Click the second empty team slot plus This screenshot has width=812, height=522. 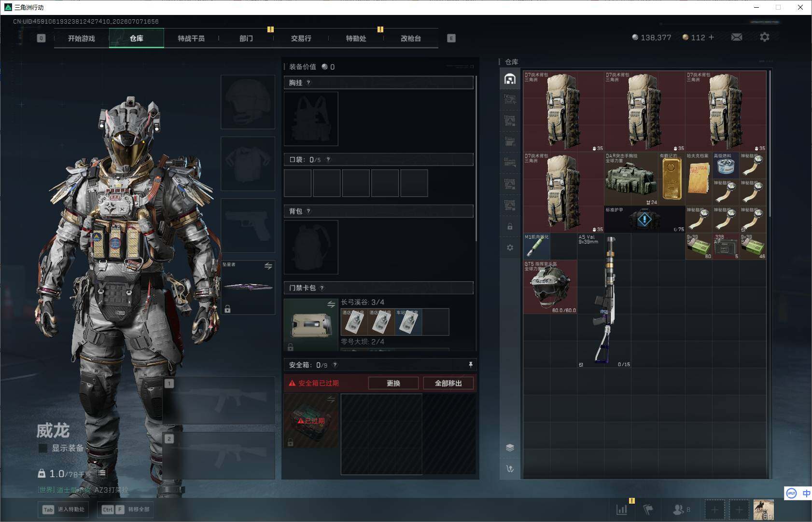[x=739, y=510]
